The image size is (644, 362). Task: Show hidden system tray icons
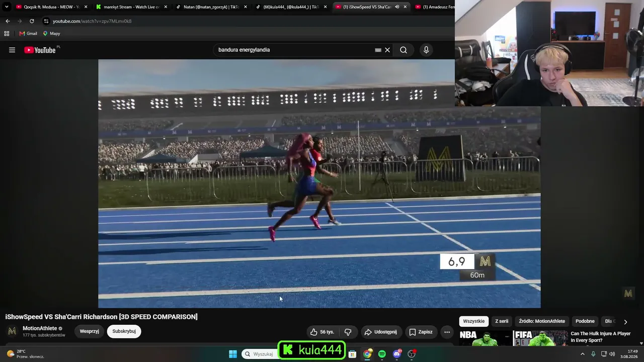583,354
